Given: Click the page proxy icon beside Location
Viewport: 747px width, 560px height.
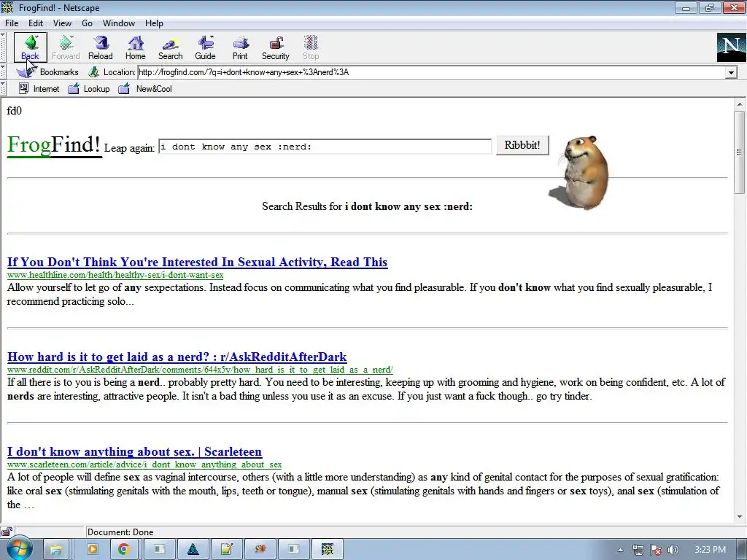Looking at the screenshot, I should [93, 72].
